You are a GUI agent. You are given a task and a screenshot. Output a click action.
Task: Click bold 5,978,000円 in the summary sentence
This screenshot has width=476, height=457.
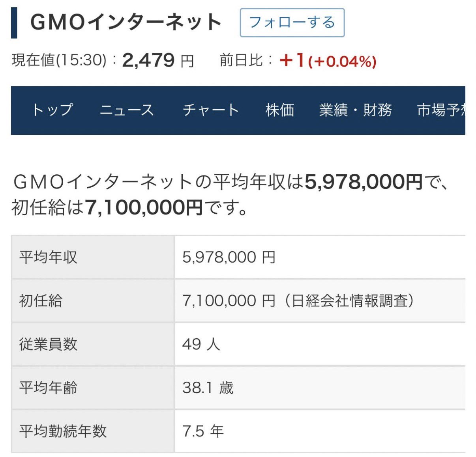[x=364, y=182]
